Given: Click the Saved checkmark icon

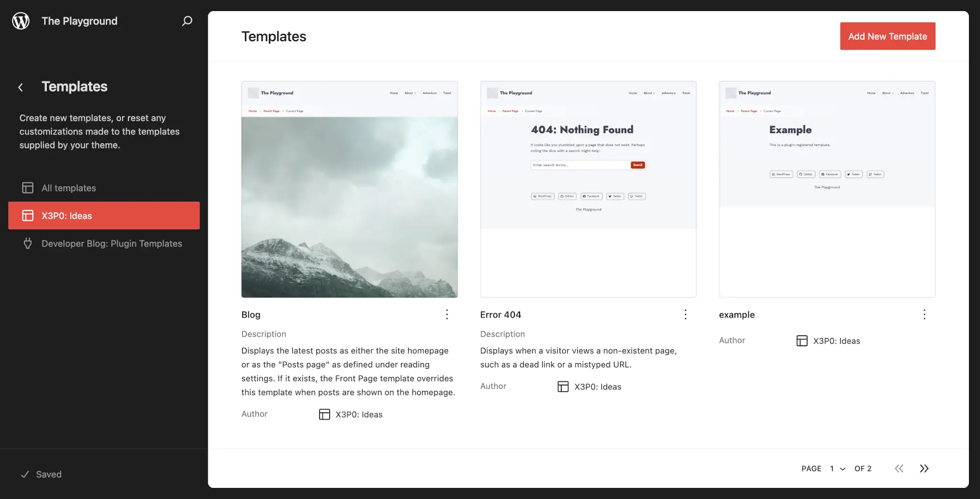Looking at the screenshot, I should pos(25,474).
